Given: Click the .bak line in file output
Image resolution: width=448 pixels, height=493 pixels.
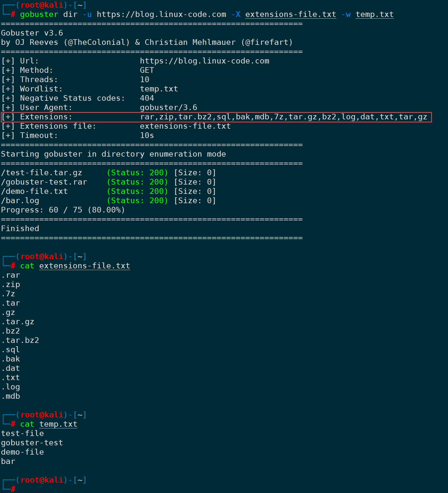Looking at the screenshot, I should pyautogui.click(x=10, y=359).
